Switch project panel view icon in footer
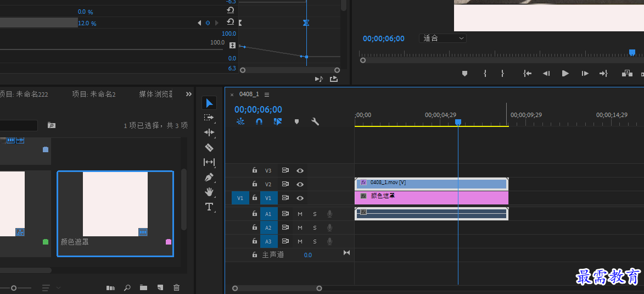The width and height of the screenshot is (644, 294). point(110,288)
